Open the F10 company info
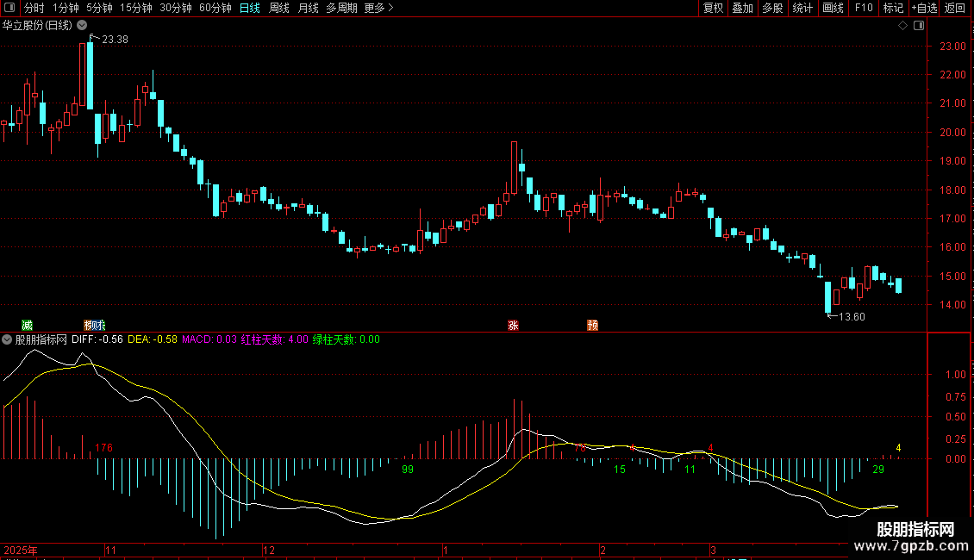The image size is (974, 560). pyautogui.click(x=864, y=8)
